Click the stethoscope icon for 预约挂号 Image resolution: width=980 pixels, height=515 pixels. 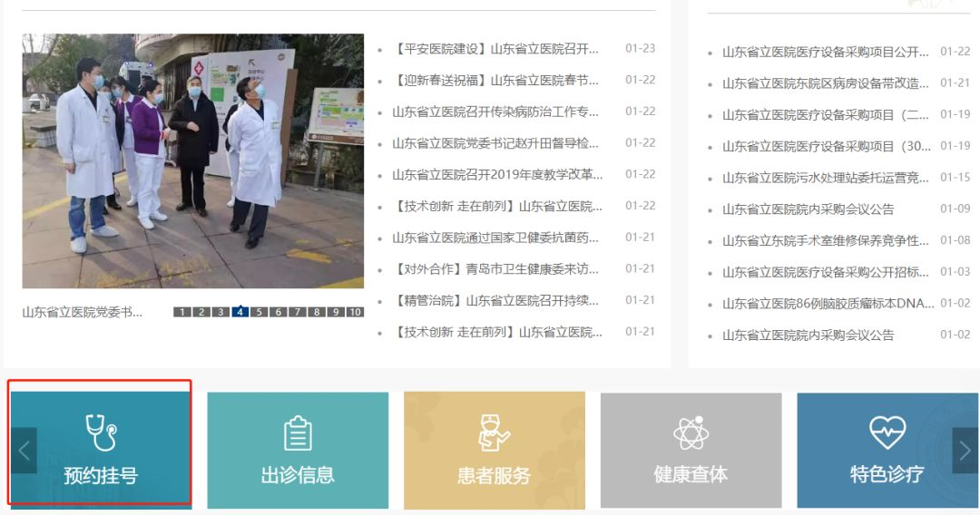click(100, 432)
